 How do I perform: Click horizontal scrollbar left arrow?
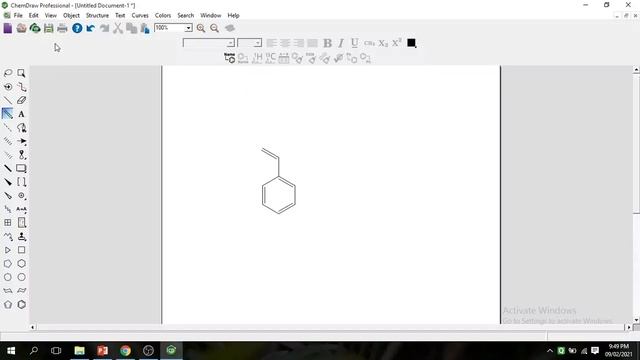point(33,327)
